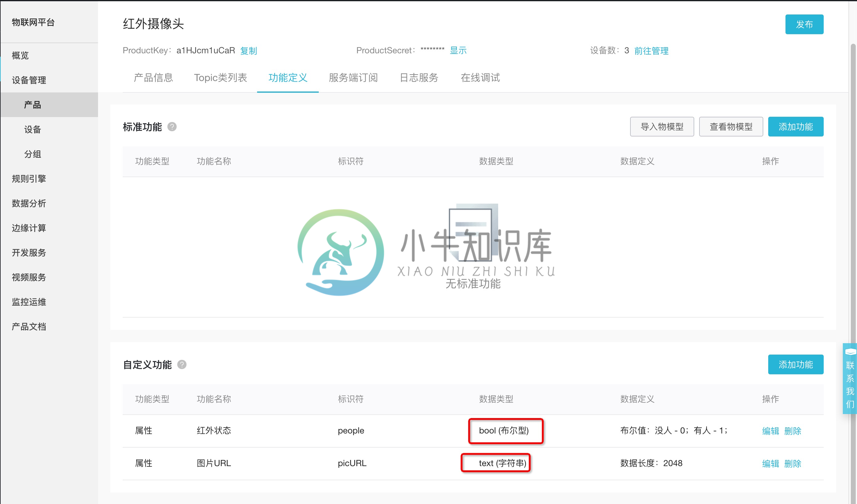Click the help icon beside 标准功能
Image resolution: width=857 pixels, height=504 pixels.
pos(172,127)
